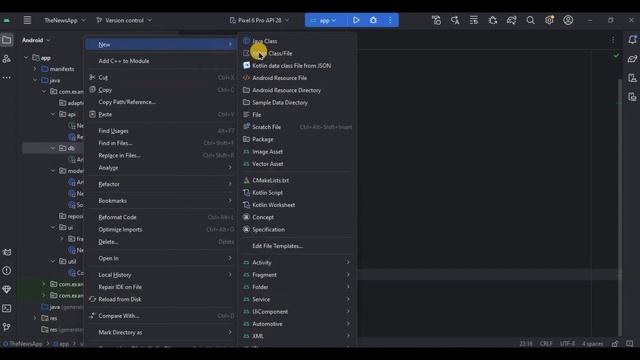Viewport: 640px width, 360px height.
Task: Open More tool windows ellipsis
Action: tap(7, 78)
